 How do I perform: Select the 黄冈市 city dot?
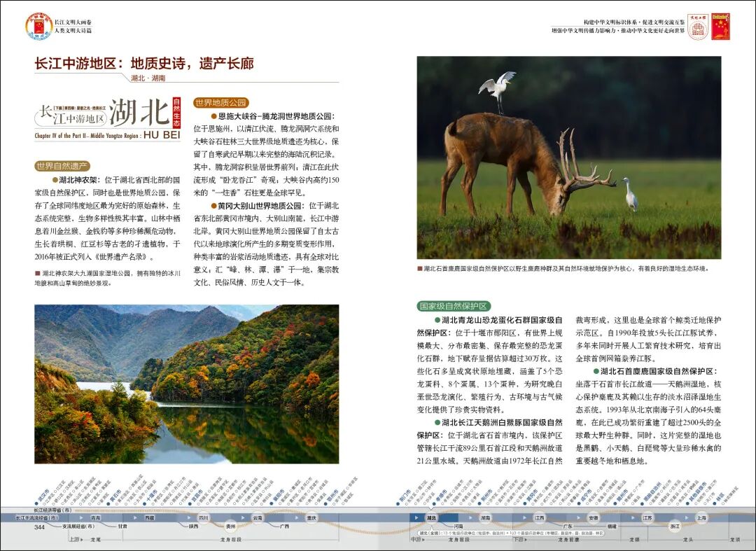(x=524, y=503)
